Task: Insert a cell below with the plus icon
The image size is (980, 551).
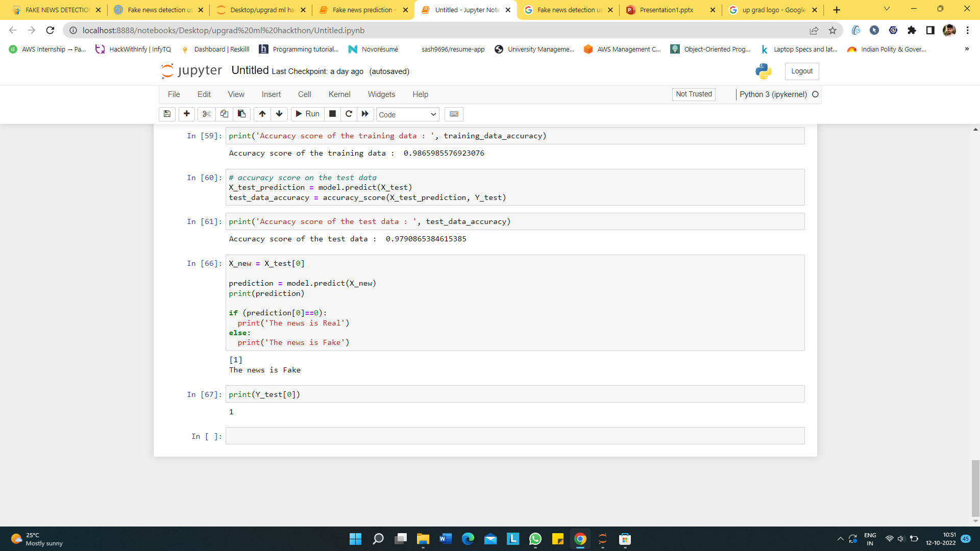Action: 187,114
